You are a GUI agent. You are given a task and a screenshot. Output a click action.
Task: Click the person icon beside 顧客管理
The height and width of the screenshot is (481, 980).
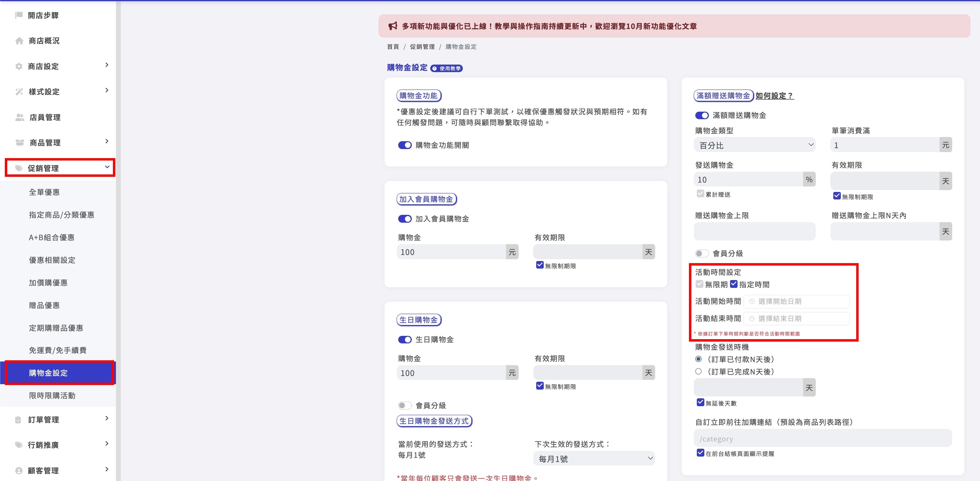[19, 470]
